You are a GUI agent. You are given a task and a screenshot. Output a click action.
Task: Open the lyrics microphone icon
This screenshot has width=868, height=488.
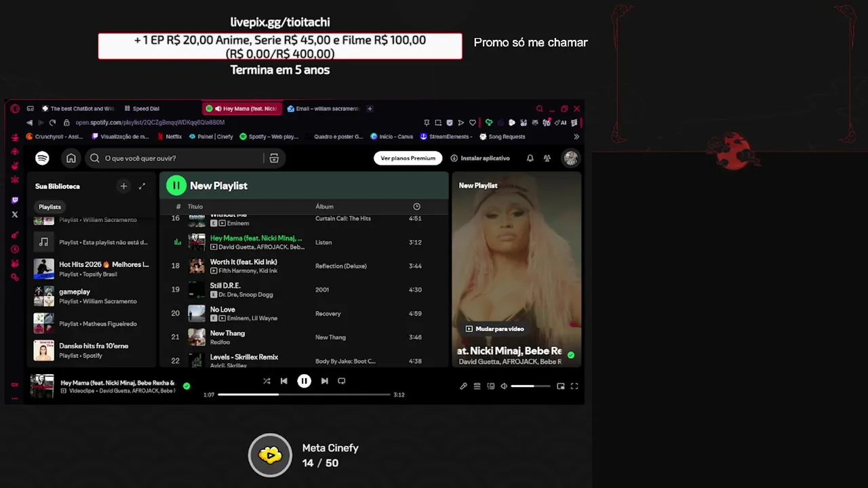pos(463,386)
